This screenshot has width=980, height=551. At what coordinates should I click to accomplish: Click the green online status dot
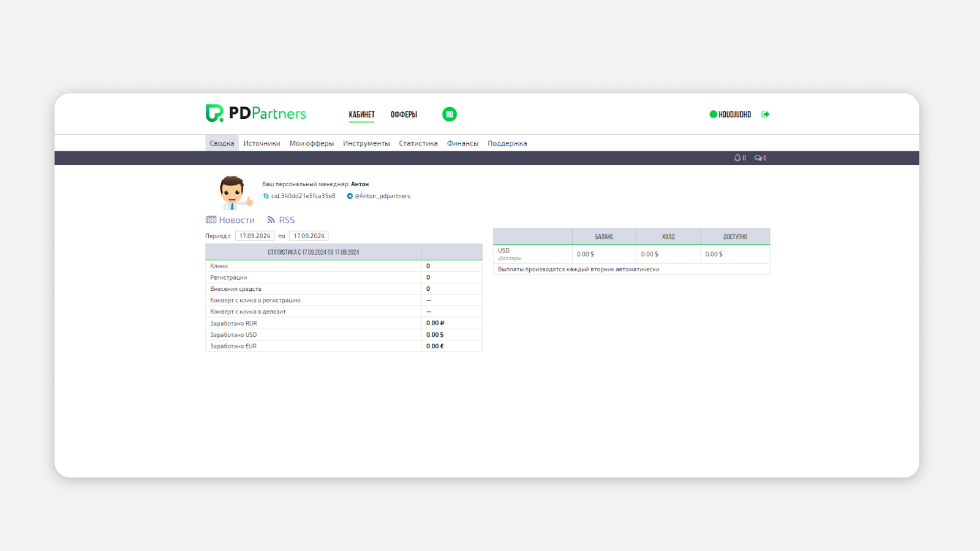713,114
